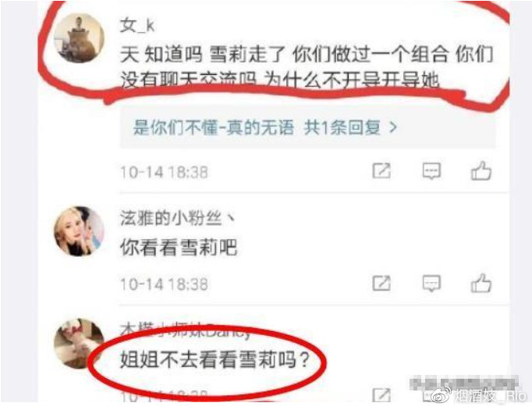Viewport: 532px width, 410px height.
Task: Open 泫雅的小粉丝 avatar picture
Action: (x=80, y=231)
